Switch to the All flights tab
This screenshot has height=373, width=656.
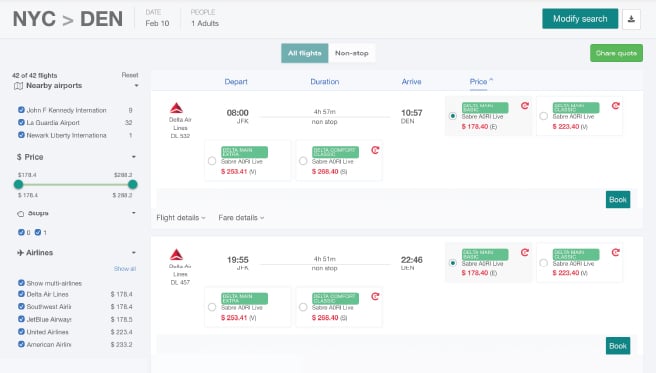(x=305, y=53)
